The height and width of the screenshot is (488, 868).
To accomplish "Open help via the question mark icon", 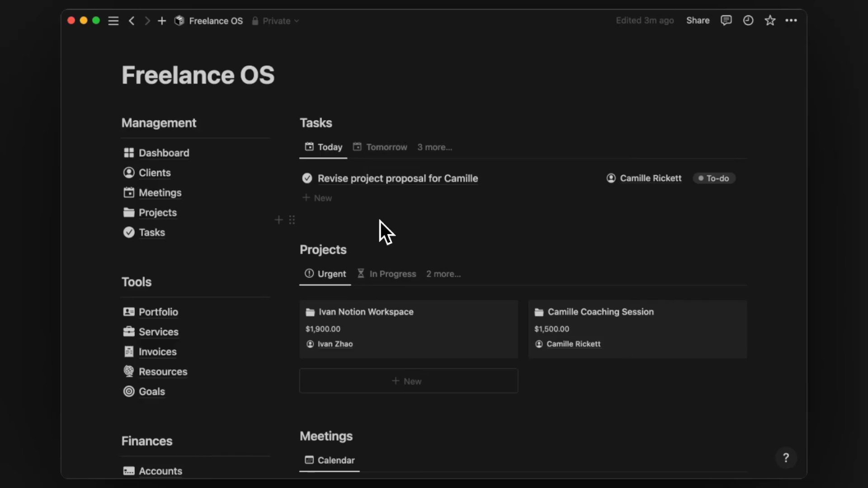I will coord(786,458).
